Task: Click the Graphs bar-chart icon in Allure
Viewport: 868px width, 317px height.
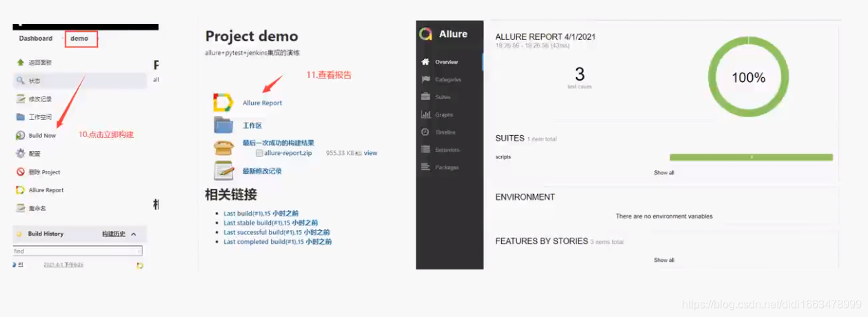Action: (426, 114)
